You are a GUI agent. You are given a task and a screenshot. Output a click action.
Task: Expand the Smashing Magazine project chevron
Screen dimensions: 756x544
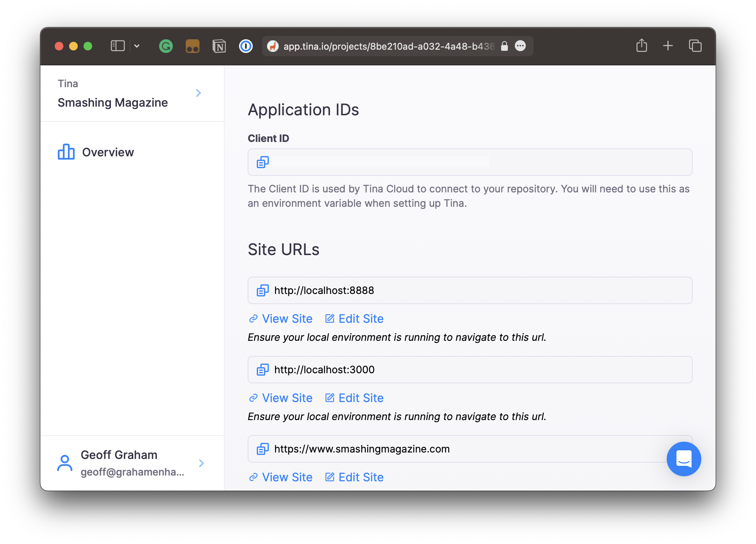199,93
